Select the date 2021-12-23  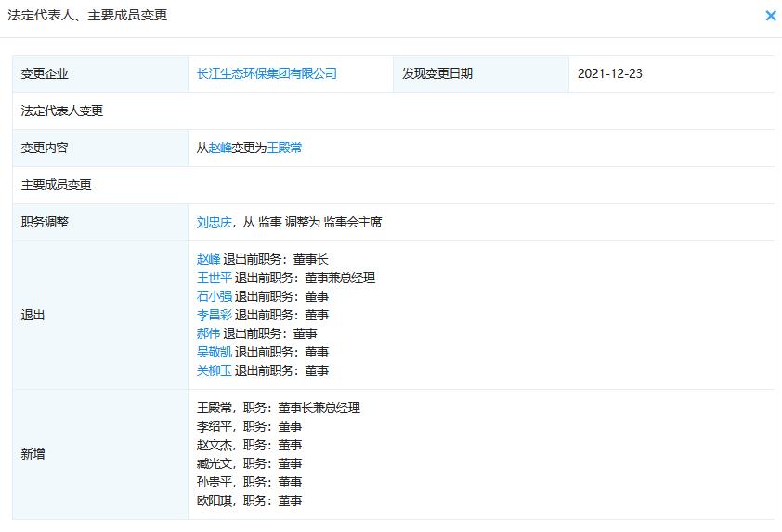[610, 73]
